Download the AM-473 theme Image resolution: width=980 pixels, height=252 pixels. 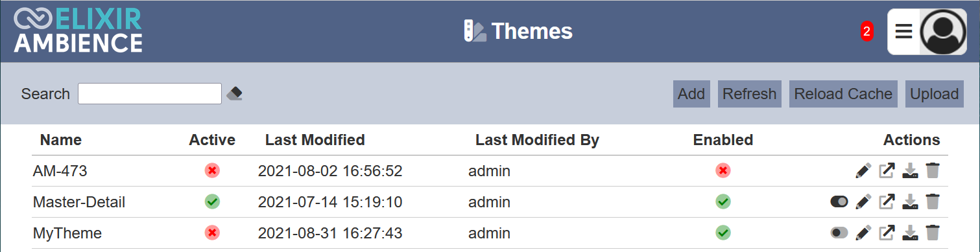pos(910,171)
